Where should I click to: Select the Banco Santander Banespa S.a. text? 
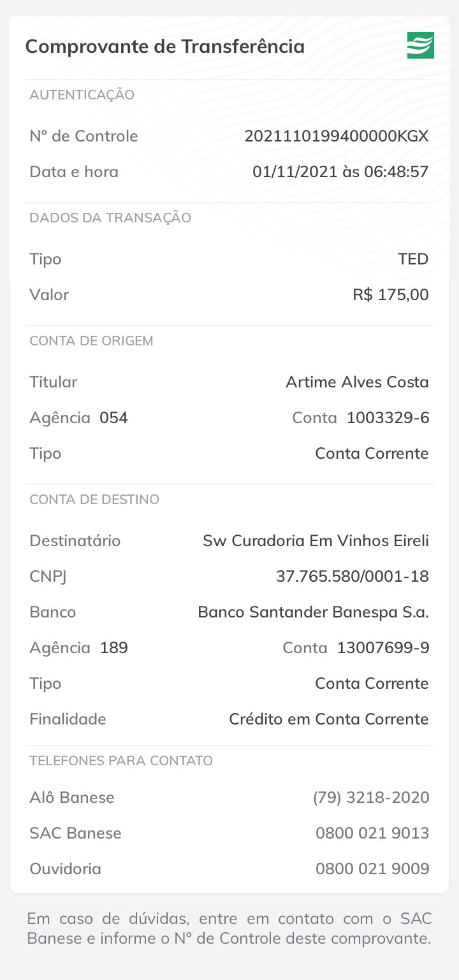pyautogui.click(x=313, y=612)
